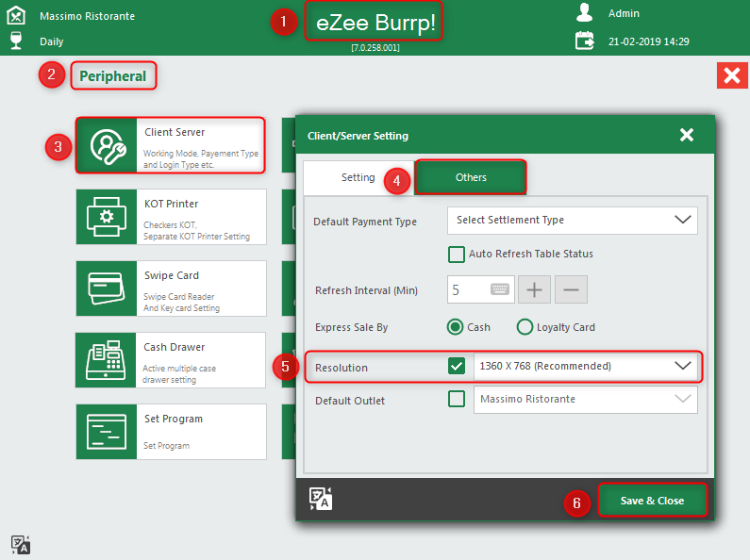Click the Express Sale By label

click(x=352, y=327)
